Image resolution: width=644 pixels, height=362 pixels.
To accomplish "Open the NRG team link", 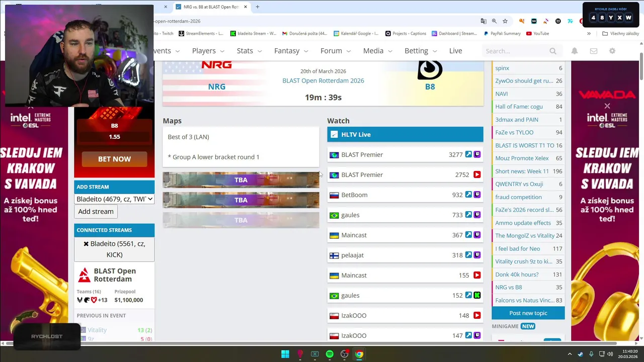I will pyautogui.click(x=216, y=86).
